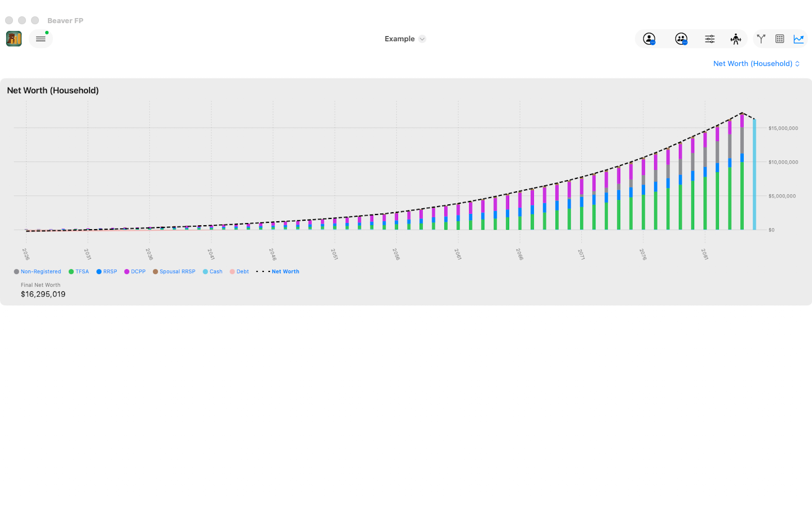Toggle the Net Worth dashed line legend
812x508 pixels.
point(277,271)
